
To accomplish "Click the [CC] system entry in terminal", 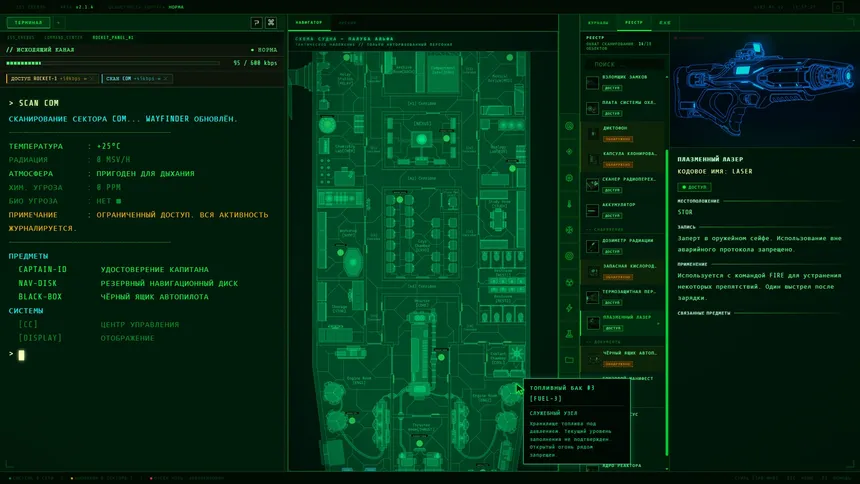I will [28, 324].
